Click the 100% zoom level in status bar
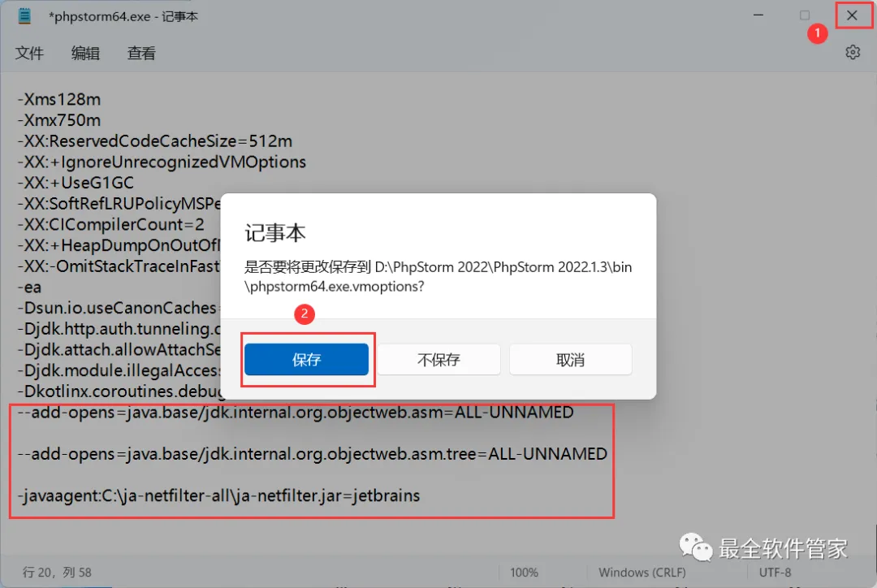The height and width of the screenshot is (588, 877). (524, 573)
